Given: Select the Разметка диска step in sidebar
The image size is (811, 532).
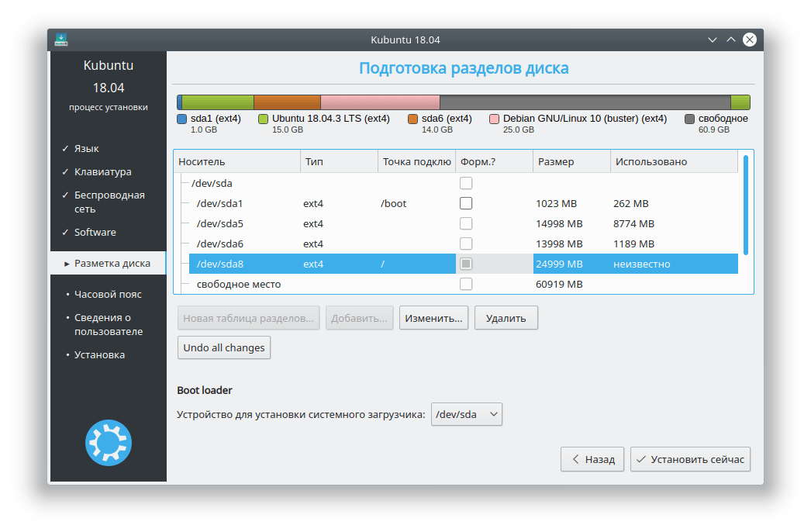Looking at the screenshot, I should [108, 263].
